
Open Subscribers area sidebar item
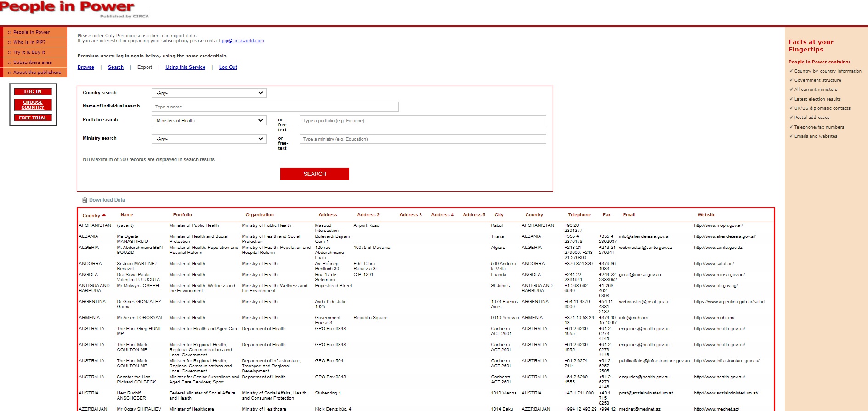[x=34, y=62]
